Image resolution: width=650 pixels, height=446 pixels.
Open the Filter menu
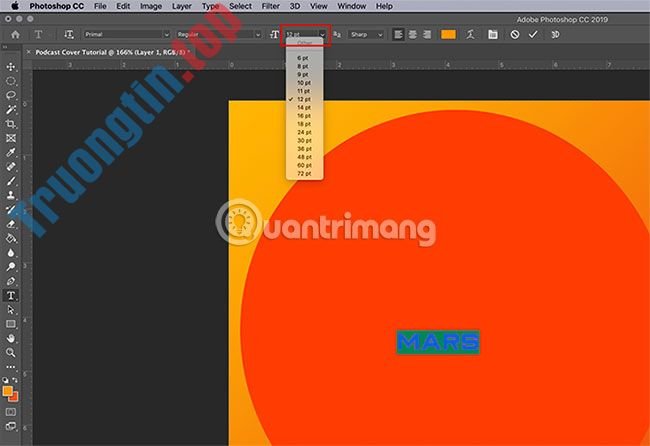[270, 6]
